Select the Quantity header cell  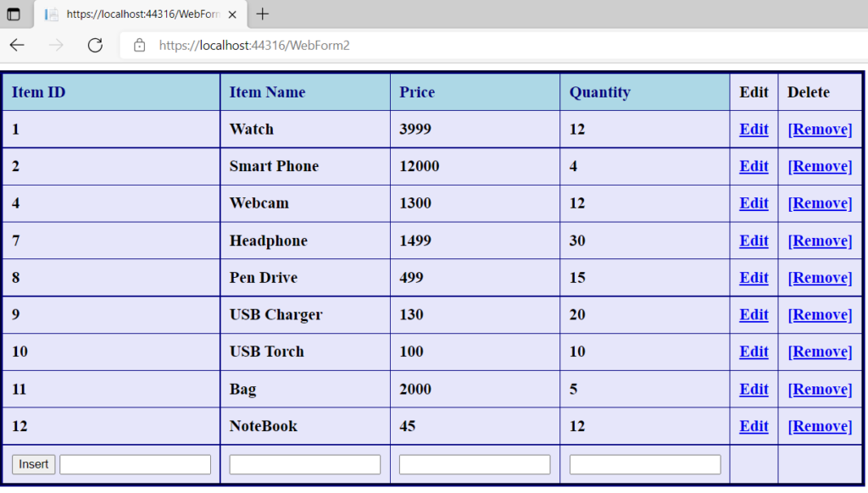point(600,91)
